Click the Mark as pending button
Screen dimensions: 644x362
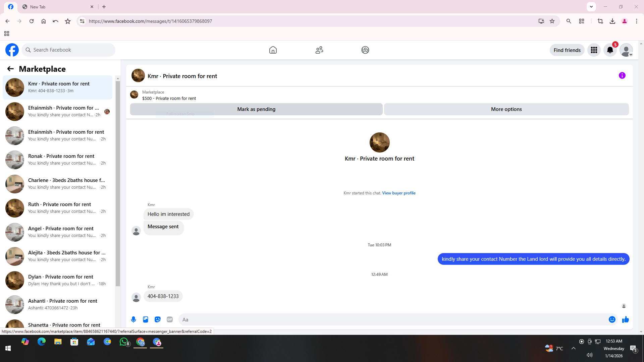[256, 109]
